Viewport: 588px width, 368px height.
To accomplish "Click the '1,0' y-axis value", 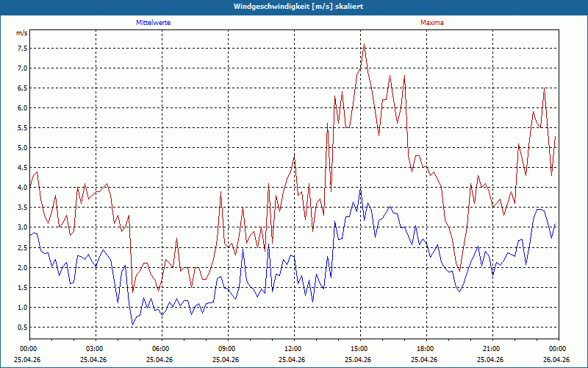I will (x=22, y=307).
